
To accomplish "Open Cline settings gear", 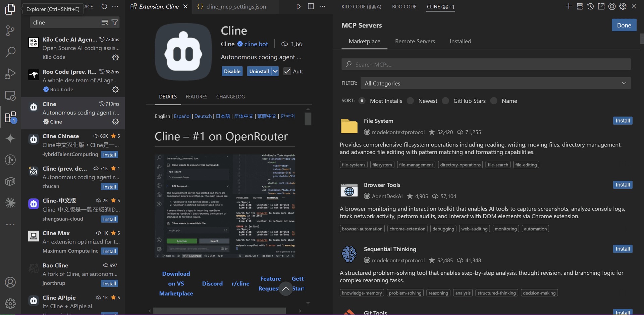I will [623, 6].
